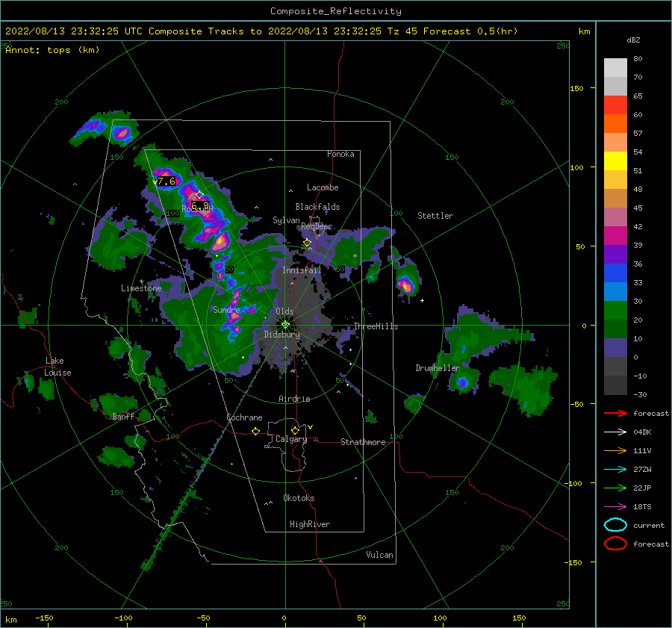Pick the orange 57-60 dBZ swatch

point(615,123)
